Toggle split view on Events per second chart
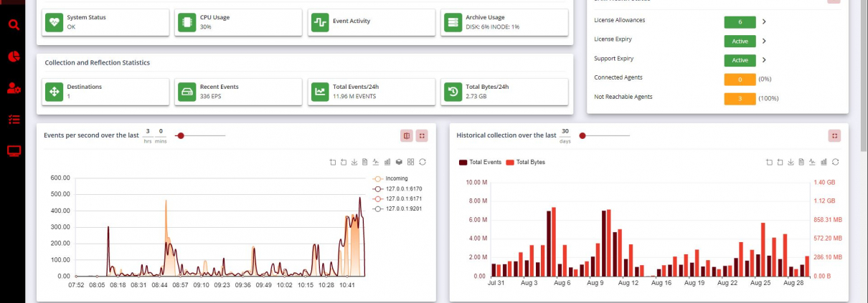 (x=406, y=135)
